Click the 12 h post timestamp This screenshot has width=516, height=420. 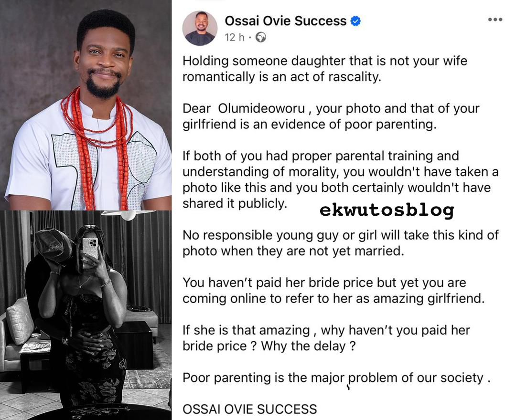234,37
